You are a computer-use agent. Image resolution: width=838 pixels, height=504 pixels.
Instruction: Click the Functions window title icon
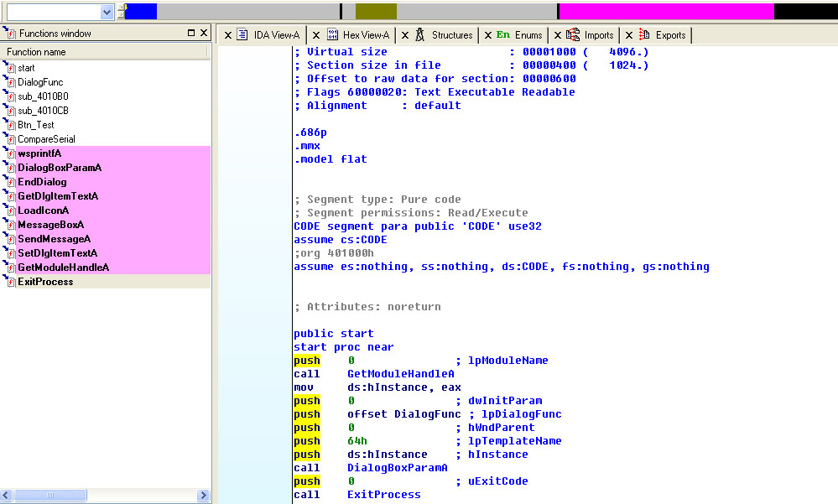[x=9, y=34]
